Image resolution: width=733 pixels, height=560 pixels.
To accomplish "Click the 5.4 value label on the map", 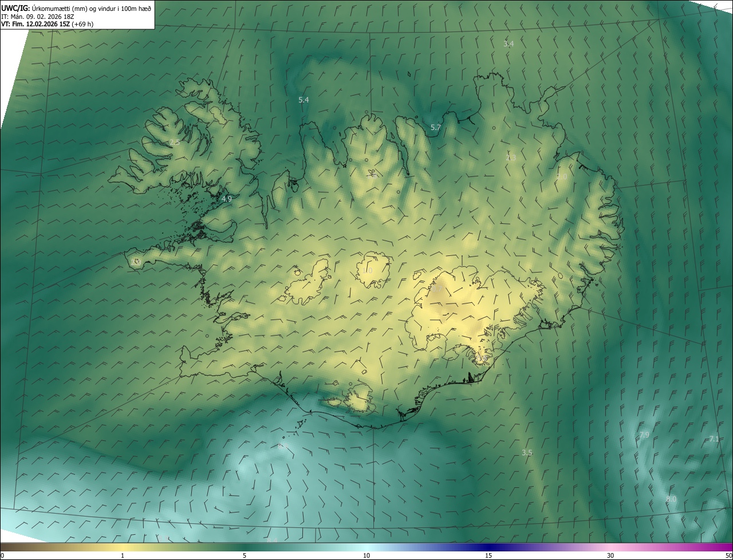I will click(x=304, y=100).
